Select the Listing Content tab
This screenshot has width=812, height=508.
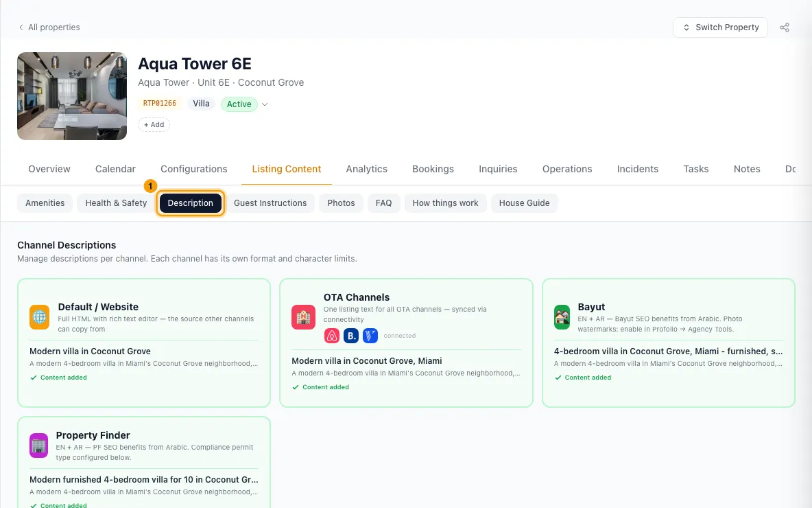pos(287,169)
